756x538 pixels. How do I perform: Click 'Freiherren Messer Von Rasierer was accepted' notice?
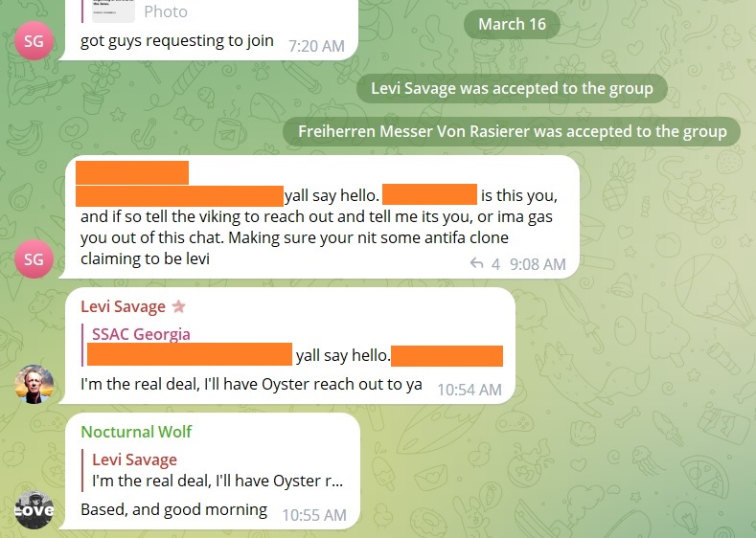coord(512,131)
